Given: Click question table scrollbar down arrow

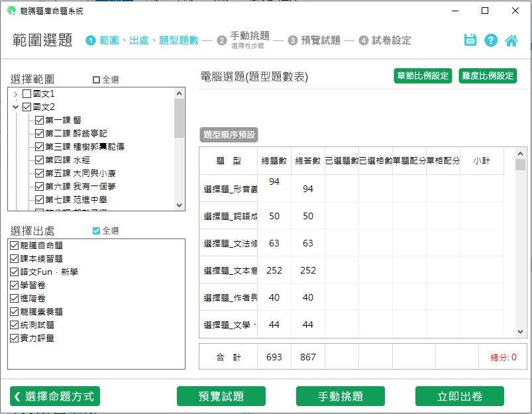Looking at the screenshot, I should coord(521,332).
